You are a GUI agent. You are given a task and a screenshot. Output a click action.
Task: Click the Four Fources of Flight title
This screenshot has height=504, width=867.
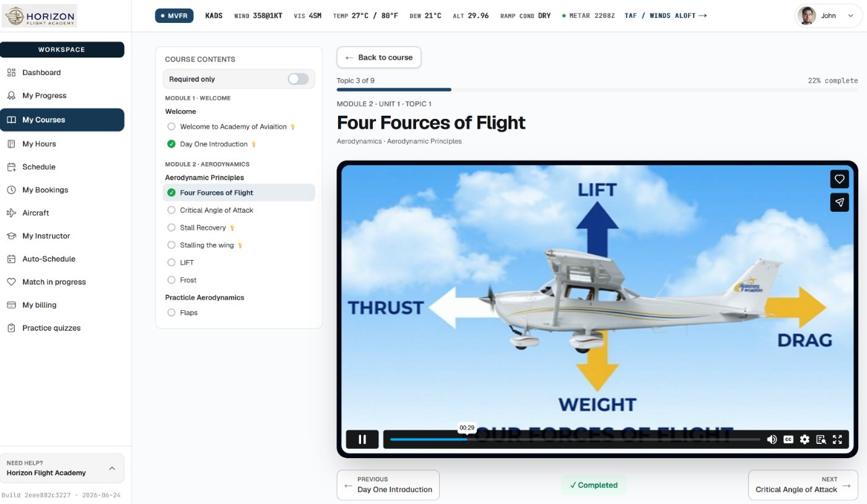[x=431, y=123]
